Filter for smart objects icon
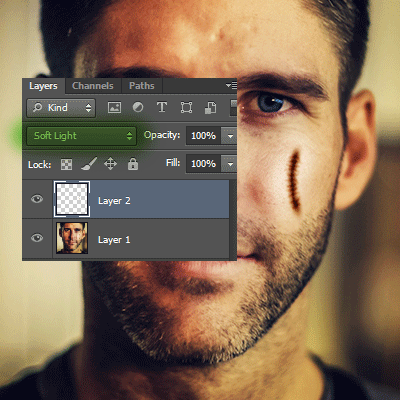This screenshot has height=400, width=400. point(210,108)
